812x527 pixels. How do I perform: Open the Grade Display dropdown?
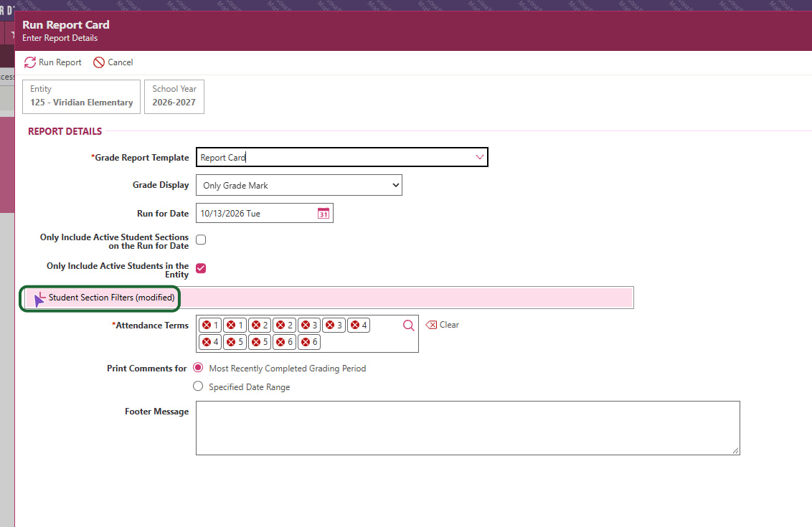[x=299, y=185]
